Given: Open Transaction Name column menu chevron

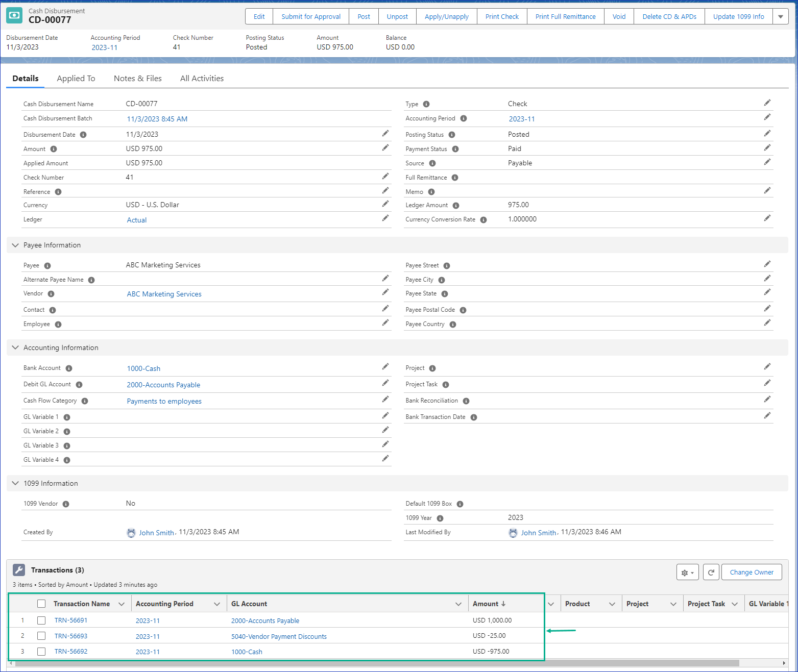Looking at the screenshot, I should (122, 604).
